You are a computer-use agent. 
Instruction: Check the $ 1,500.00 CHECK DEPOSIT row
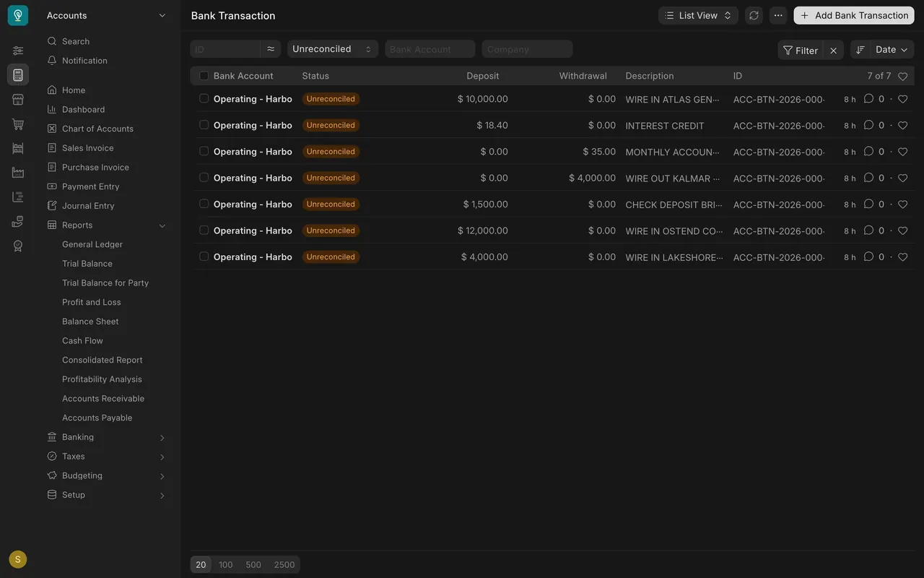coord(204,204)
